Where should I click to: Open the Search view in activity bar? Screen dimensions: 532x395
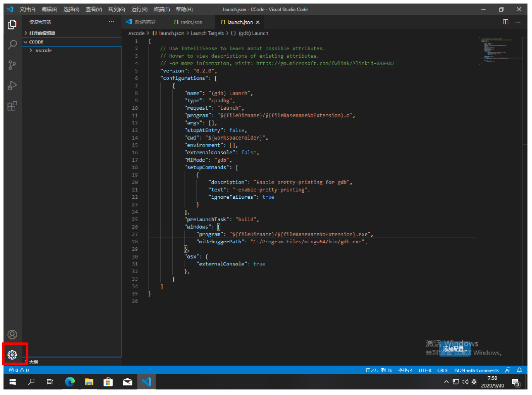(12, 45)
